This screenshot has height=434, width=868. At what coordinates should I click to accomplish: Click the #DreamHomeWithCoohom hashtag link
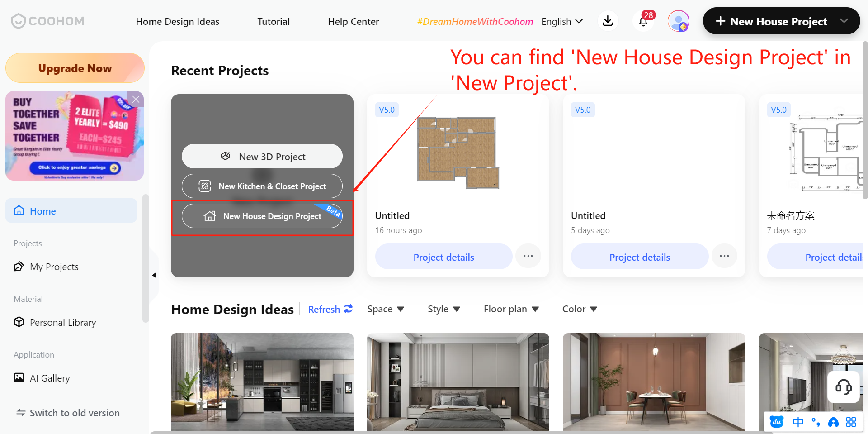pos(475,21)
